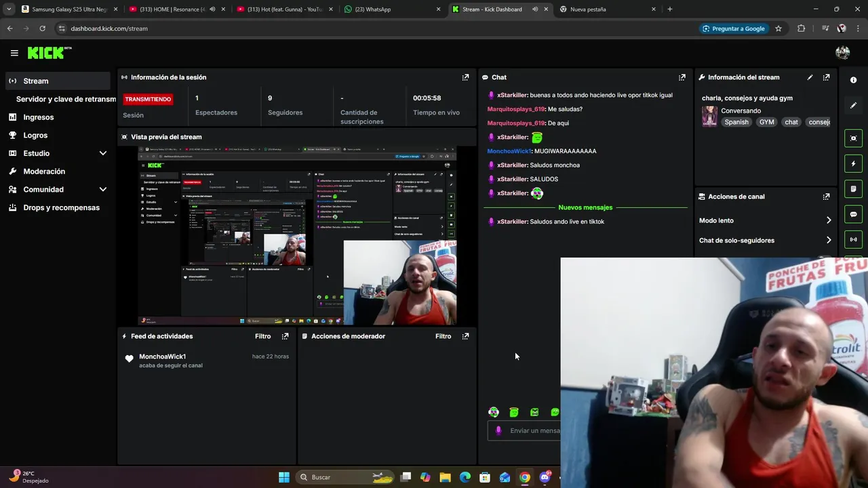The width and height of the screenshot is (868, 488).
Task: Click the stream preview toolbar icon
Action: coord(853,138)
